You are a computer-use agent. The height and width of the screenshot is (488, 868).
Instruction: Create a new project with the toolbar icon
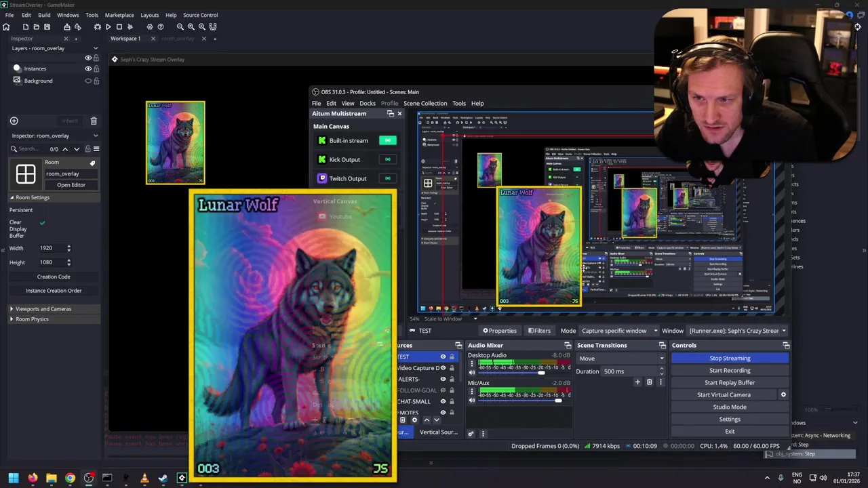(26, 26)
